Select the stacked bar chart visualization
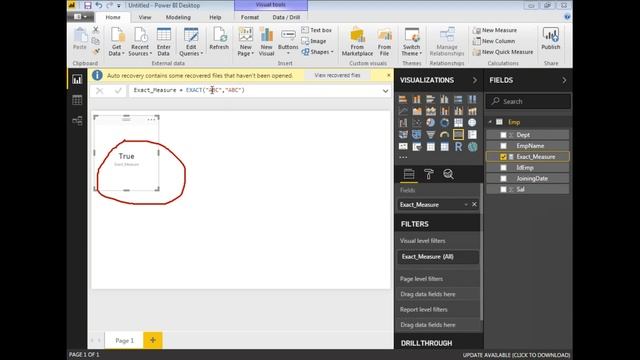 (403, 99)
